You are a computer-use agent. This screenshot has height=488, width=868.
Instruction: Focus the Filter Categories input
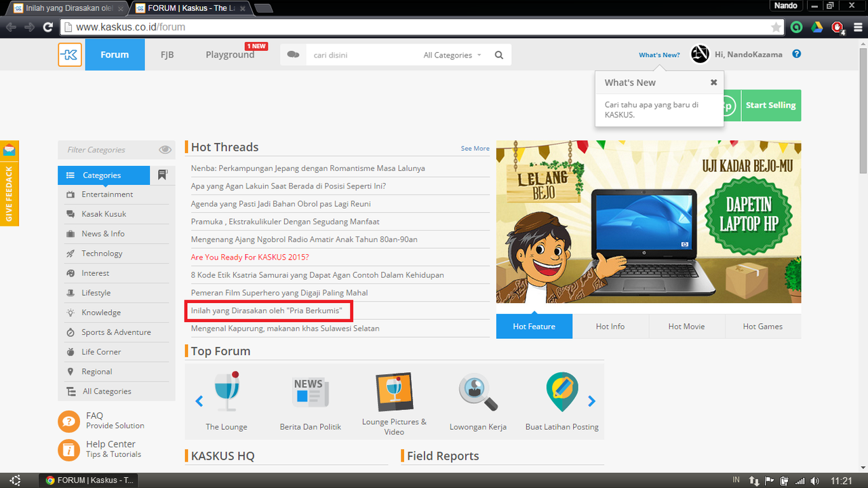(108, 150)
